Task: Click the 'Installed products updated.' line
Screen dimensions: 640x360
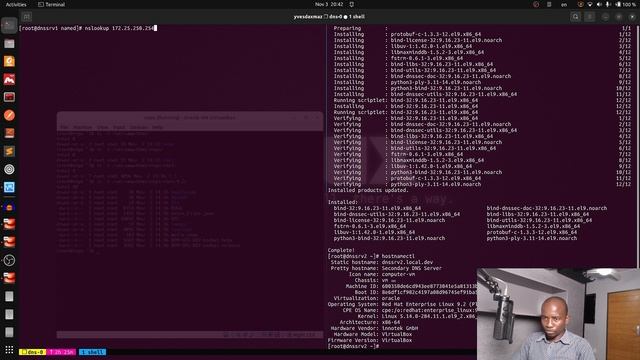Action: pyautogui.click(x=368, y=190)
